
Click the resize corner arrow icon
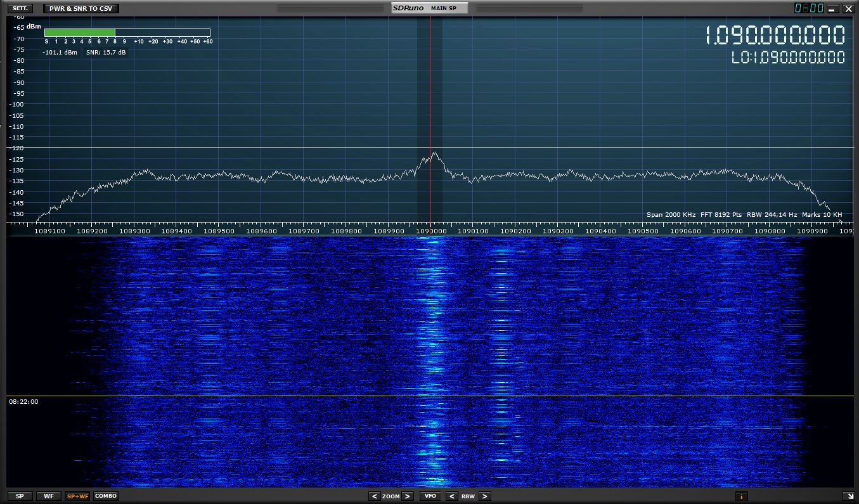tap(848, 496)
